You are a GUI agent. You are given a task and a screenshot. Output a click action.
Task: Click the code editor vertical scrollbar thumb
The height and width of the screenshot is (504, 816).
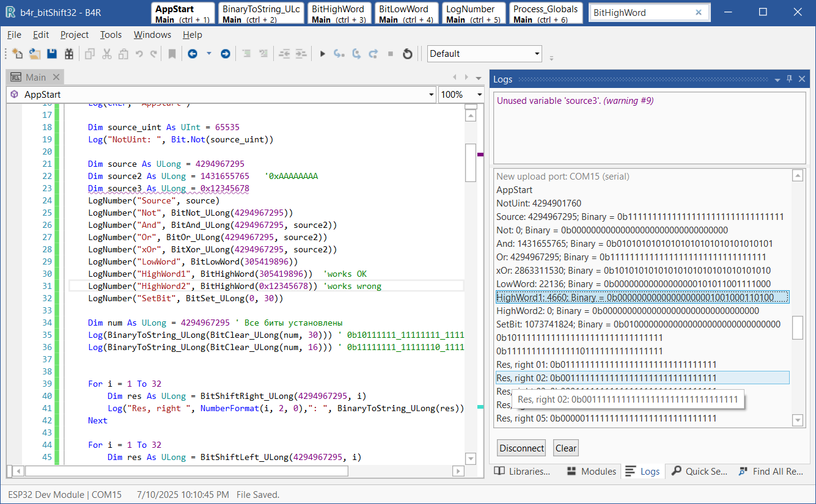point(471,163)
